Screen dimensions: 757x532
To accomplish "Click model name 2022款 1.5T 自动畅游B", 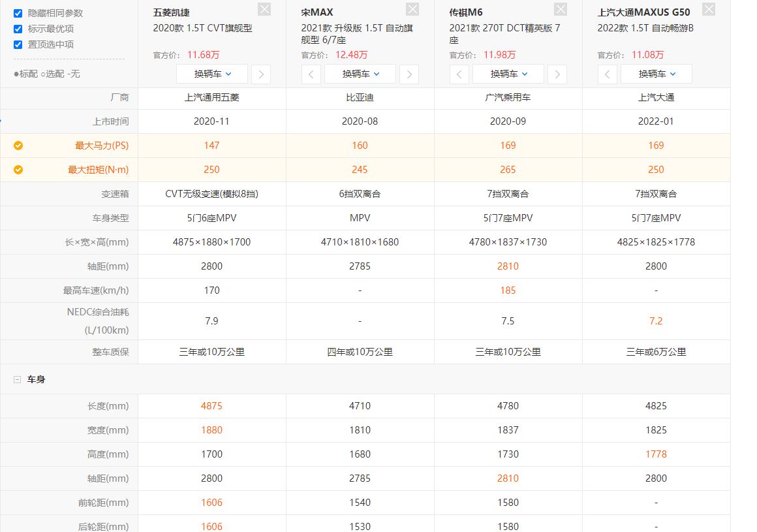I will [645, 28].
